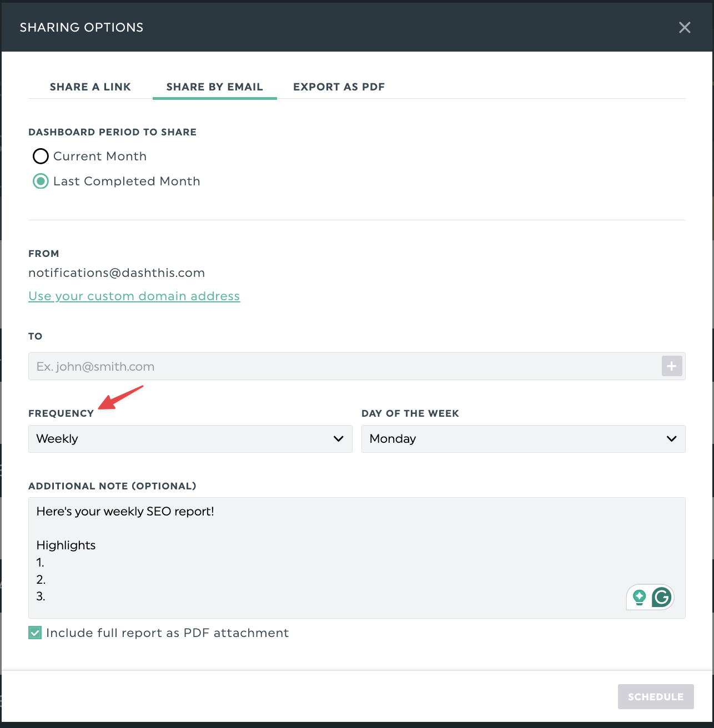714x728 pixels.
Task: Expand the Day of the Week dropdown
Action: [524, 439]
